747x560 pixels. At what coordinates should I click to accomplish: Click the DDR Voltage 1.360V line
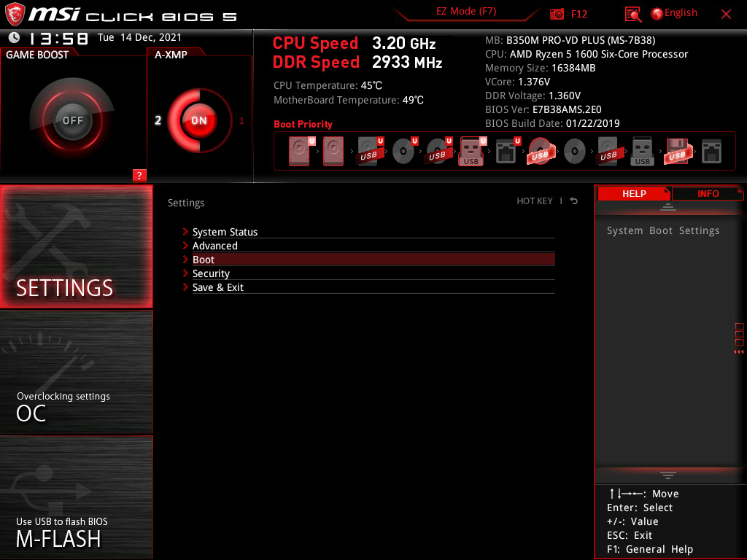[x=533, y=96]
